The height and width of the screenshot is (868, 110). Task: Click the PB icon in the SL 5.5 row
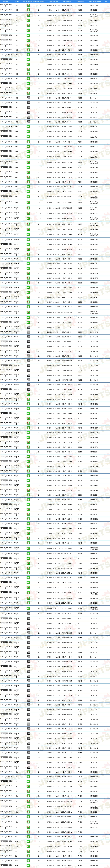pos(28,817)
